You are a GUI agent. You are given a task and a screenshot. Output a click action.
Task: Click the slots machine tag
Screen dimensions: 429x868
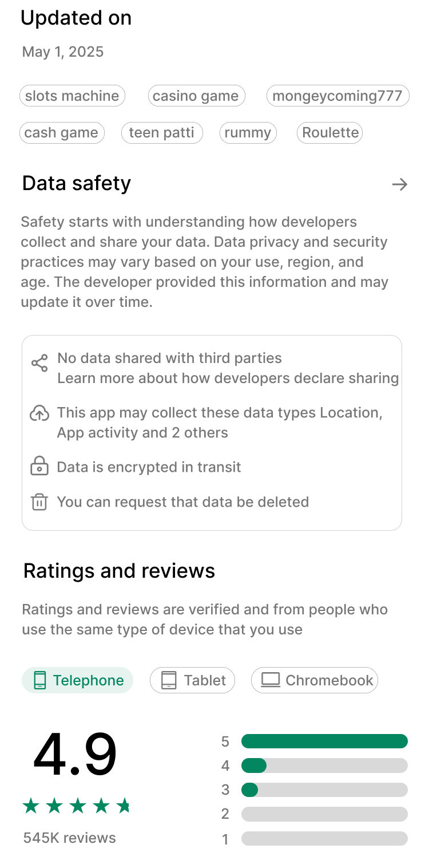coord(72,96)
